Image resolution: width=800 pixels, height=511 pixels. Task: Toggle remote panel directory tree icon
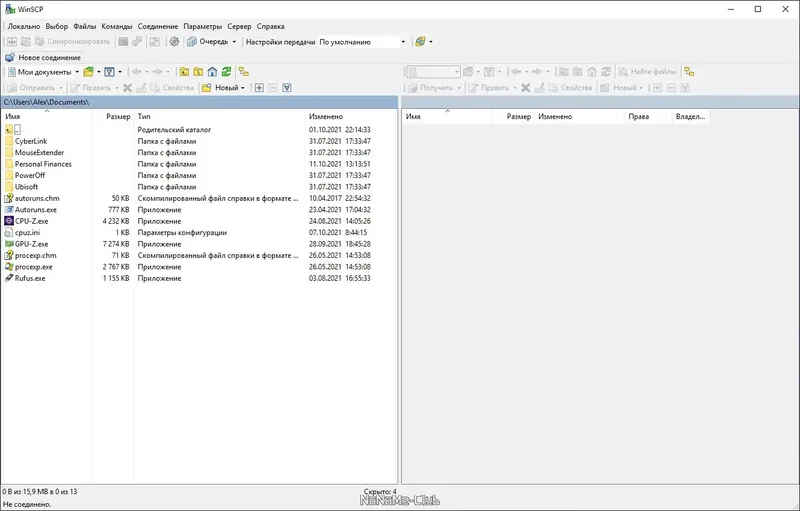pyautogui.click(x=689, y=72)
